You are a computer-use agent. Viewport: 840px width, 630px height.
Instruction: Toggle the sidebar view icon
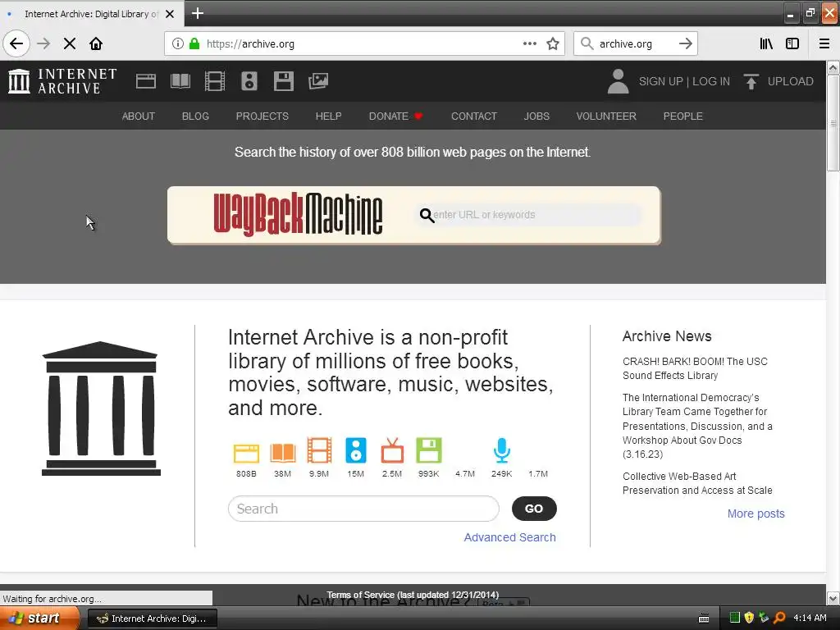click(792, 43)
